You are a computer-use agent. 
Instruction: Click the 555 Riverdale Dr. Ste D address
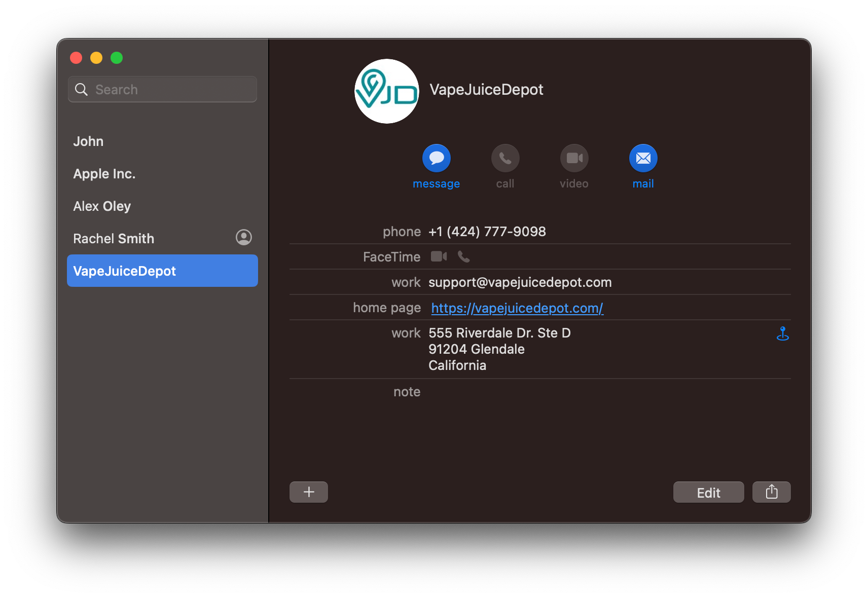(499, 349)
